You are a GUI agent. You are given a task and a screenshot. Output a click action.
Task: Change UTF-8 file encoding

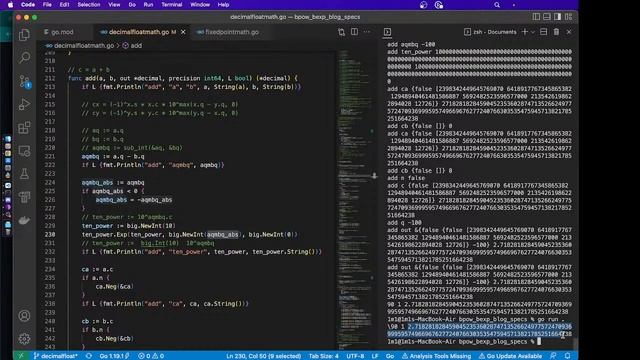355,356
